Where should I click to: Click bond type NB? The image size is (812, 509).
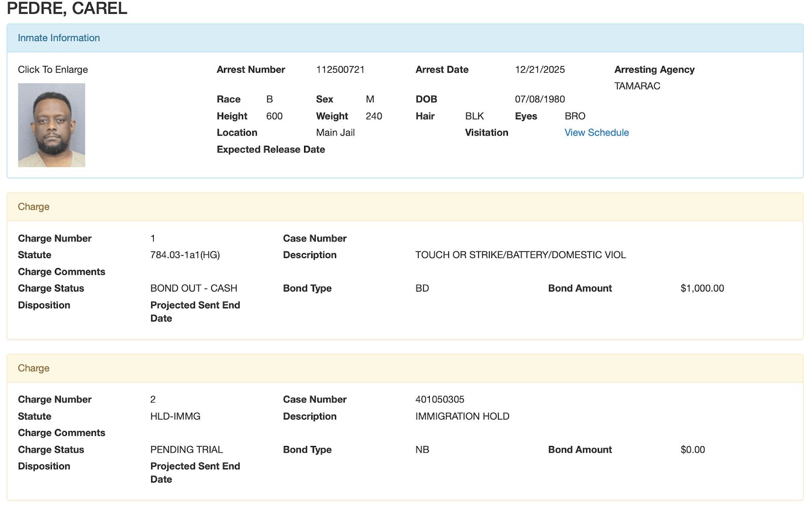click(422, 450)
